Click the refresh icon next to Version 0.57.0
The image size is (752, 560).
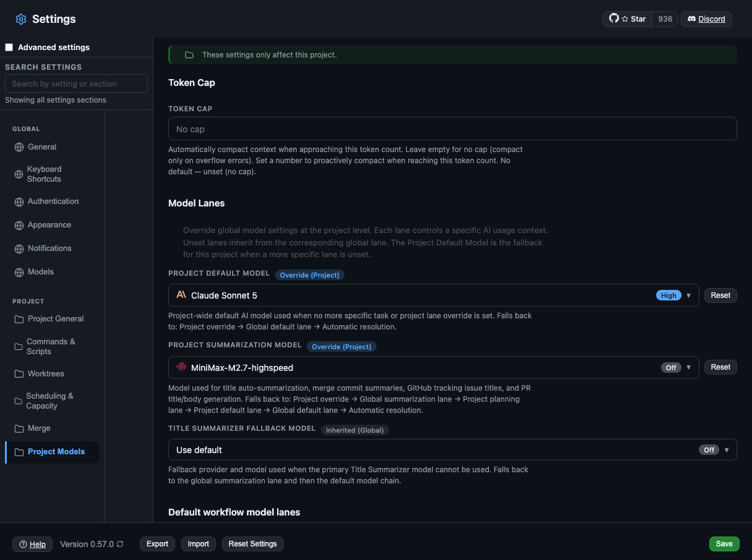[x=120, y=544]
